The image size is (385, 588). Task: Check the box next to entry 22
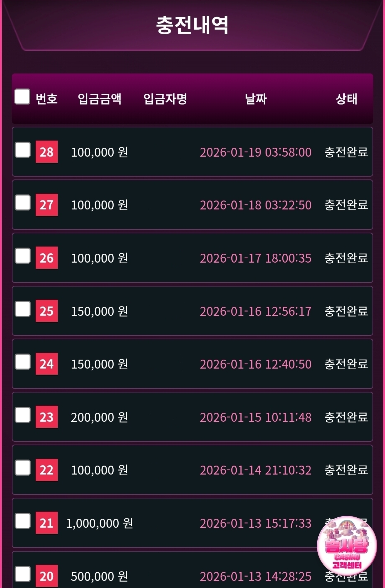coord(22,468)
